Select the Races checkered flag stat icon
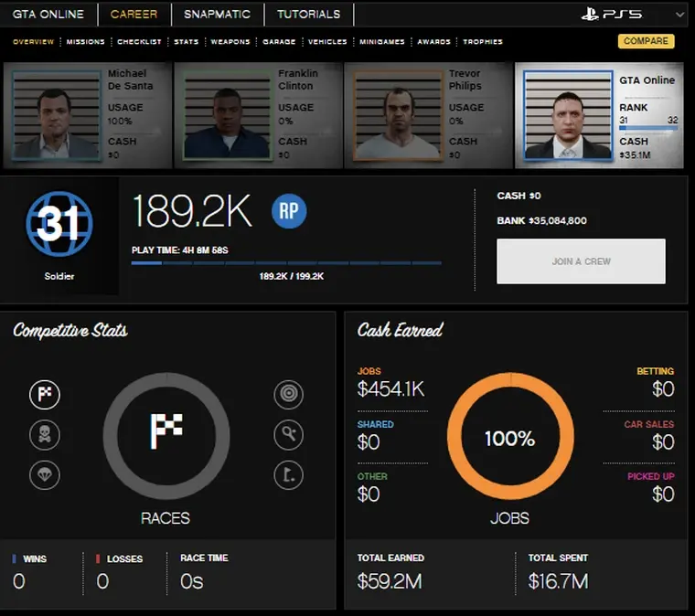This screenshot has width=695, height=616. [x=44, y=395]
